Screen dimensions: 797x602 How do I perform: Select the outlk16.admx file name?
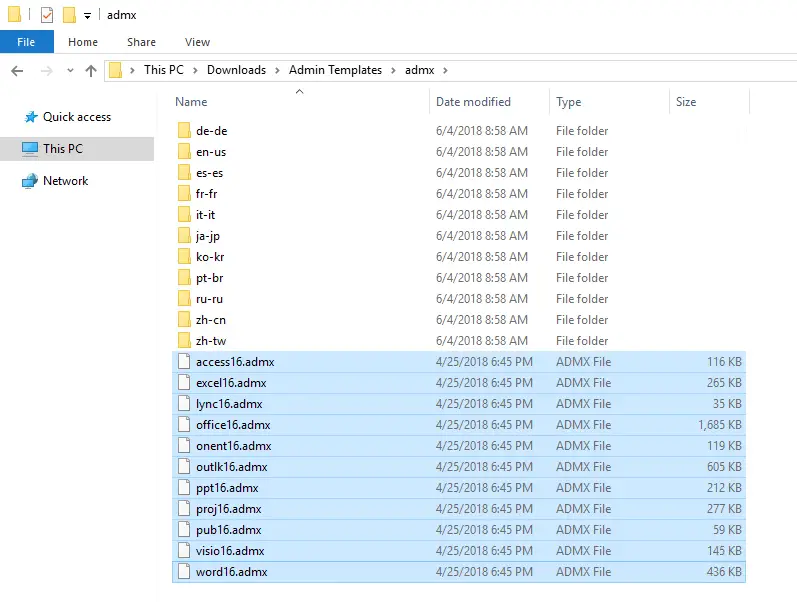coord(232,467)
